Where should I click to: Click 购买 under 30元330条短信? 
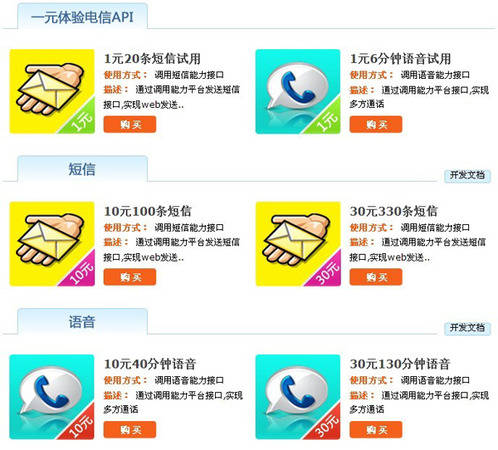pyautogui.click(x=376, y=277)
